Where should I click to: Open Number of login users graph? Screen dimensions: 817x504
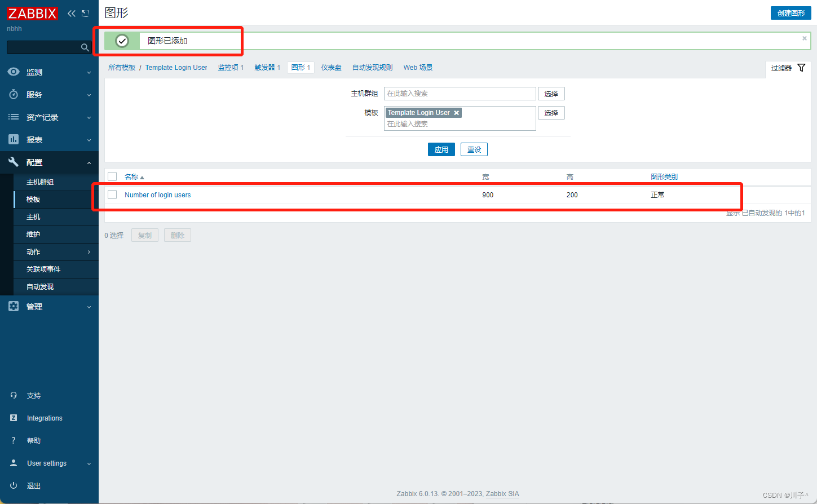coord(157,194)
